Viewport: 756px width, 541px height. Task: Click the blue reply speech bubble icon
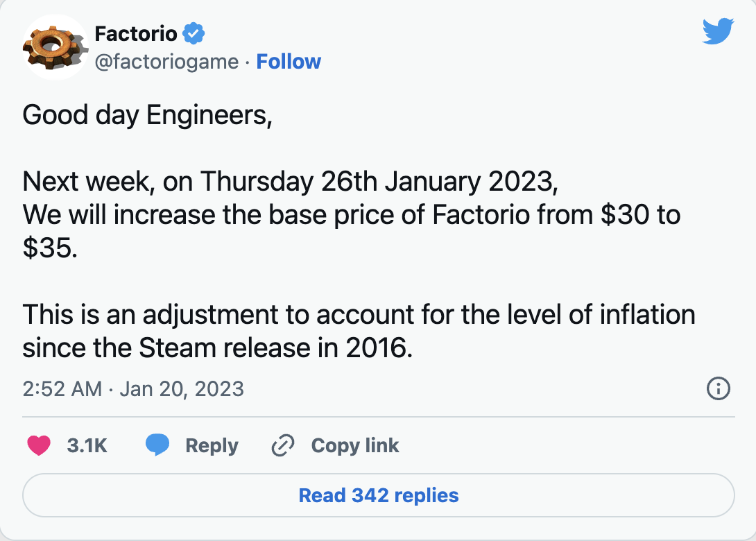tap(157, 445)
